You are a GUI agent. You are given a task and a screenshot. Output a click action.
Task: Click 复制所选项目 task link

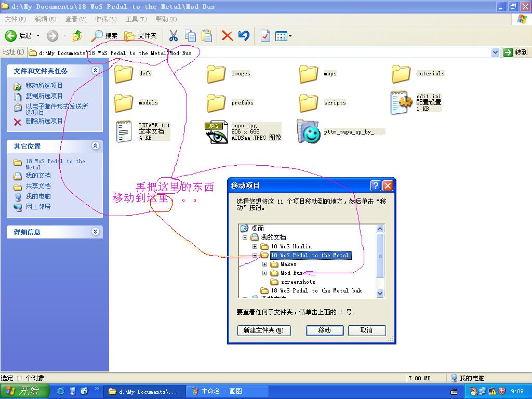coord(44,96)
